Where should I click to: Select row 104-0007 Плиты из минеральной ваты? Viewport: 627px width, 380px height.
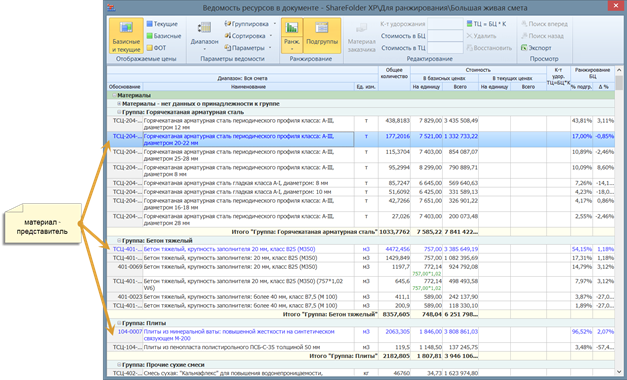tap(361, 335)
